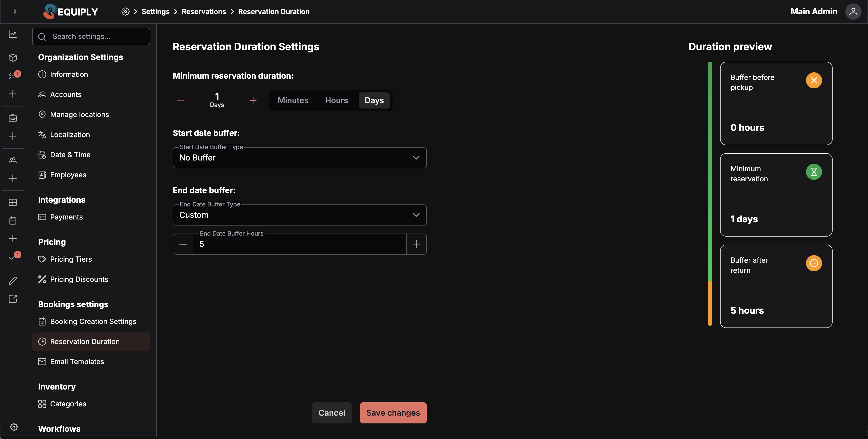Click the orange X icon on Buffer before pickup
868x439 pixels.
(x=814, y=81)
